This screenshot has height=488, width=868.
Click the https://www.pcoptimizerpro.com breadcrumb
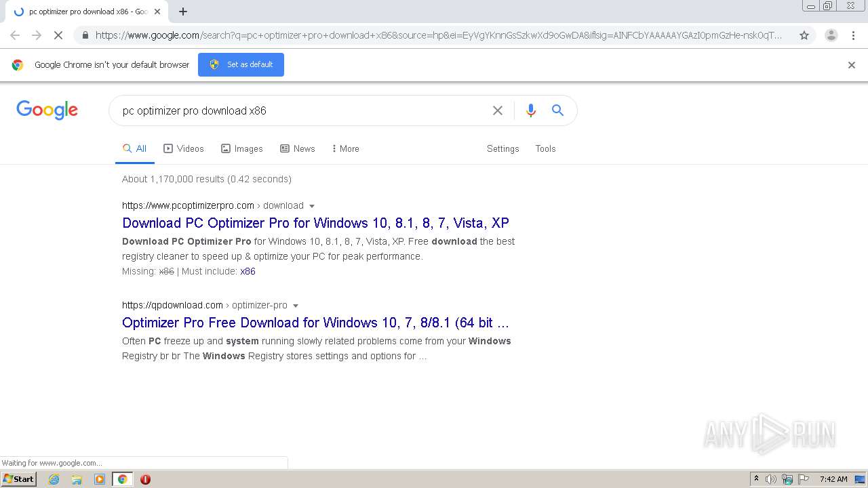[x=188, y=205]
